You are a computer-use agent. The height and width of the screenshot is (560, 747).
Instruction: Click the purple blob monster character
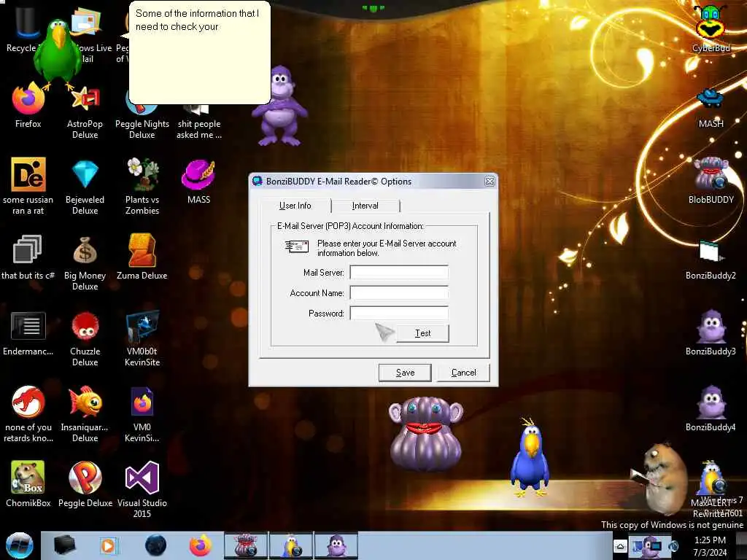(x=425, y=435)
